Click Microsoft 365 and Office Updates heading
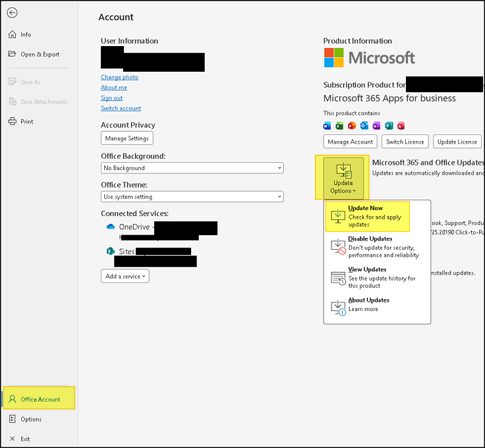This screenshot has height=448, width=485. click(x=428, y=162)
